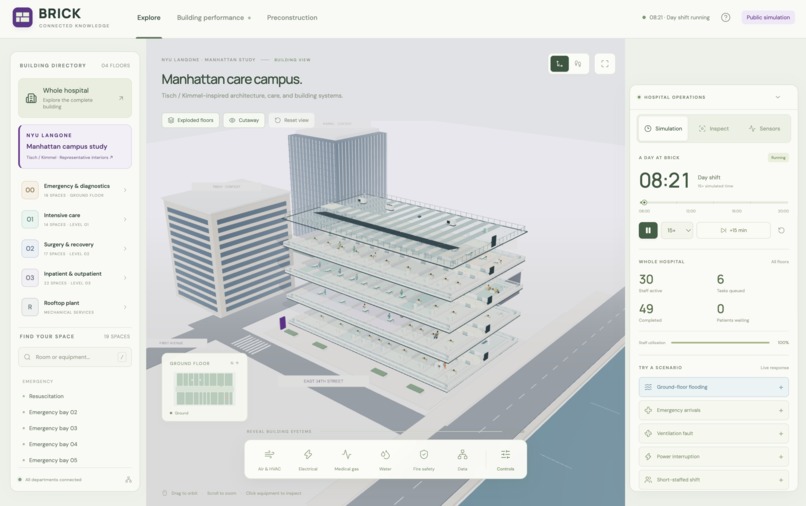Click the search magnifier icon
Viewport: 806px width, 506px height.
(x=27, y=357)
